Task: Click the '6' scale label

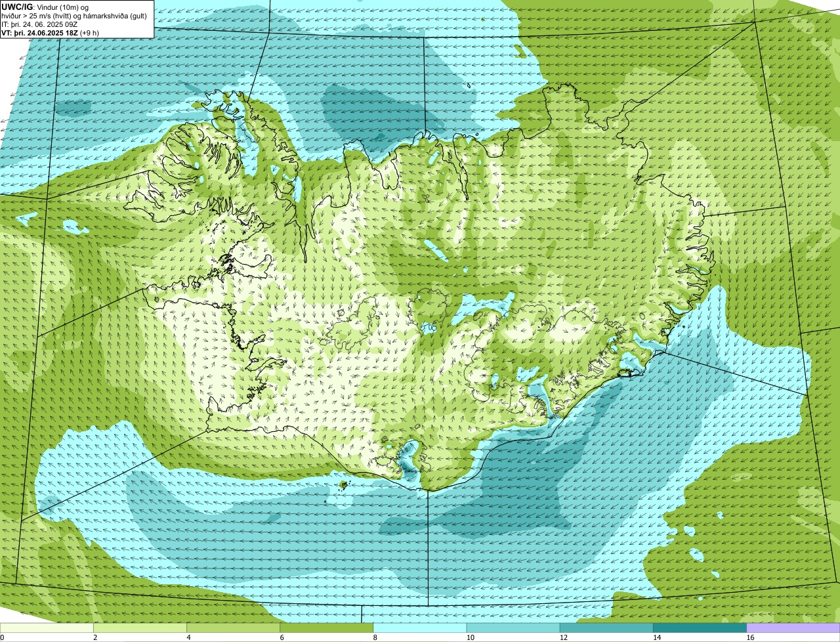Action: pyautogui.click(x=282, y=637)
